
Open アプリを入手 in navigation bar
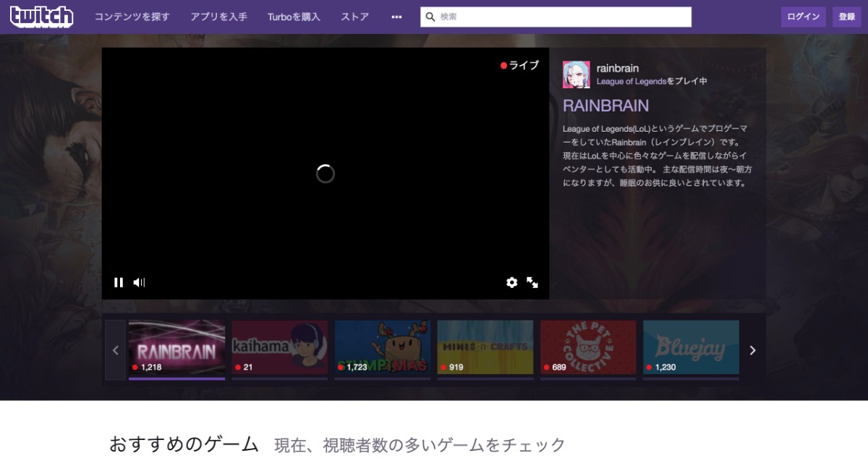(219, 17)
